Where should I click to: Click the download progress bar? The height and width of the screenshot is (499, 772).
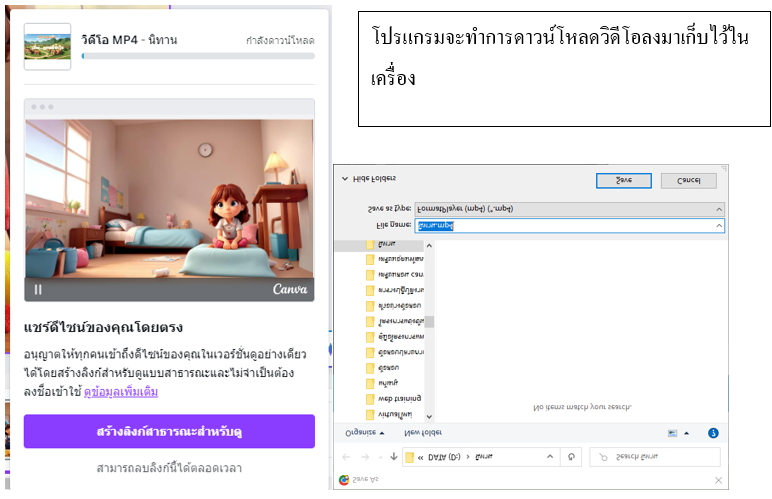tap(198, 56)
